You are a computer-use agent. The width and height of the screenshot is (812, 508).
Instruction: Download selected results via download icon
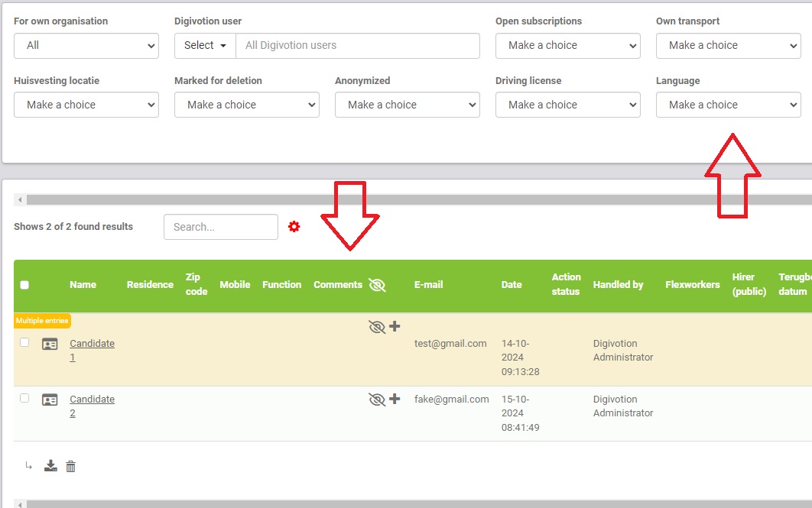[50, 466]
